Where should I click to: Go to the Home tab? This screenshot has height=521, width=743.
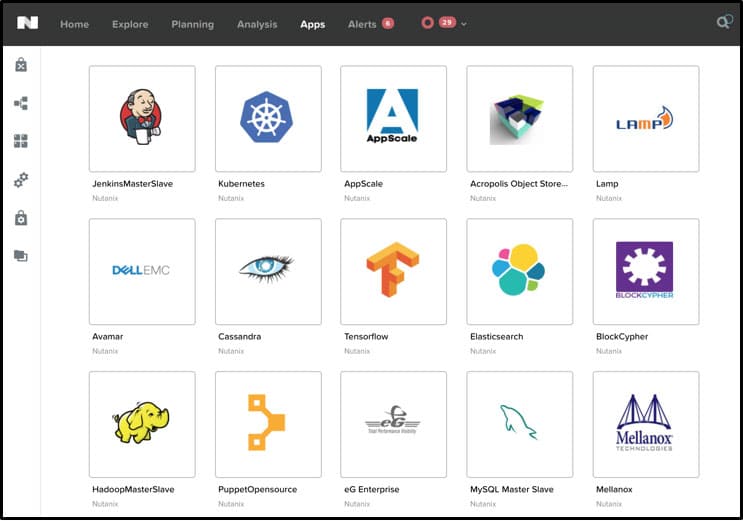pyautogui.click(x=74, y=24)
